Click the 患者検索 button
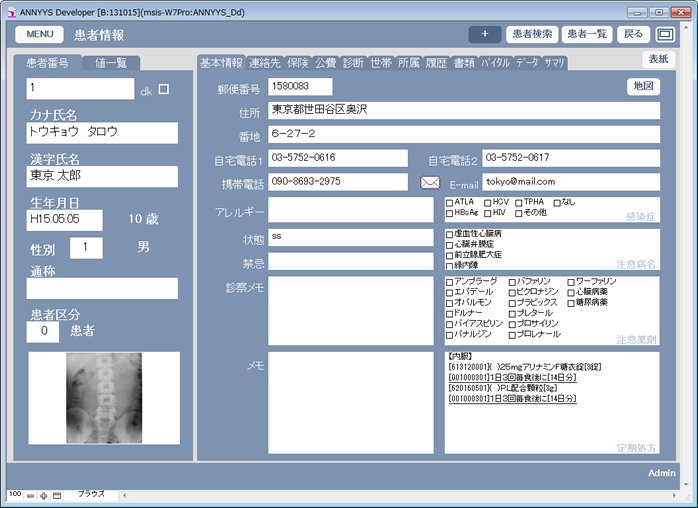The width and height of the screenshot is (698, 508). coord(532,34)
